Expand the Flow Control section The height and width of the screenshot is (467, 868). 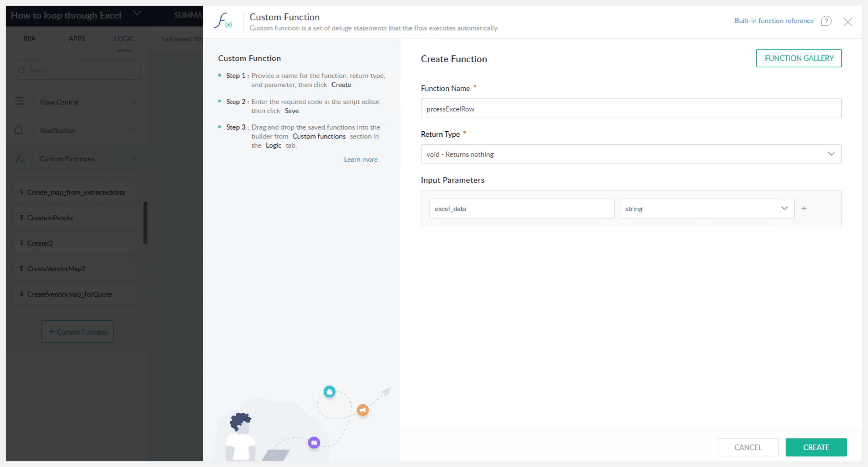(134, 102)
